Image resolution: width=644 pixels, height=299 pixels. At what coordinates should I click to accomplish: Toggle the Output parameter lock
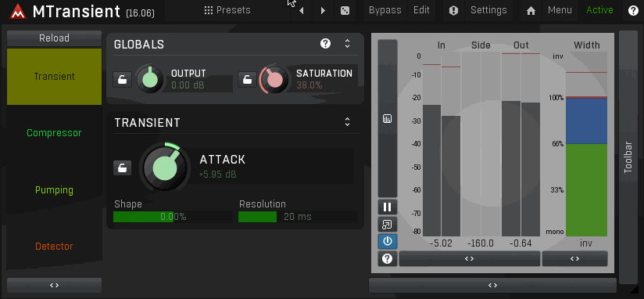click(123, 79)
